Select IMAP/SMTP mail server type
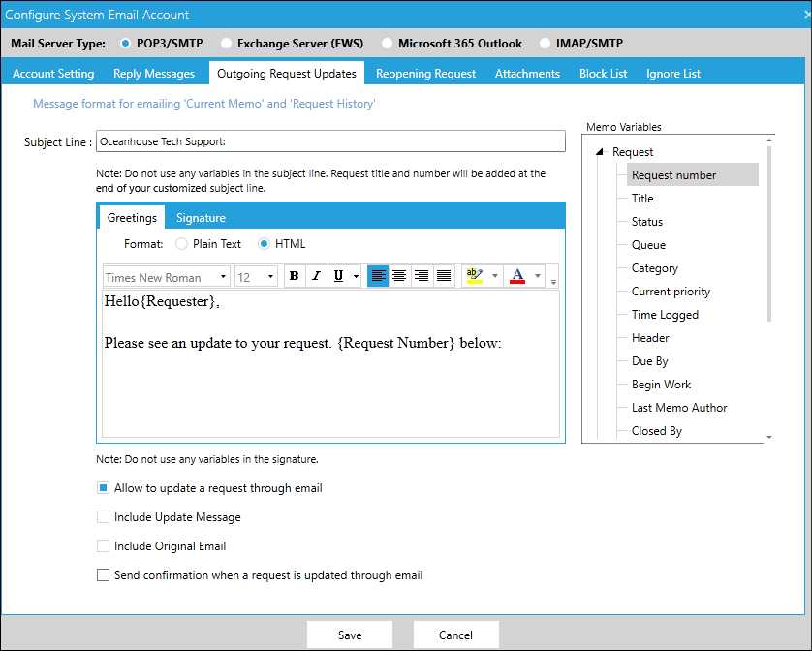The width and height of the screenshot is (812, 651). (545, 44)
